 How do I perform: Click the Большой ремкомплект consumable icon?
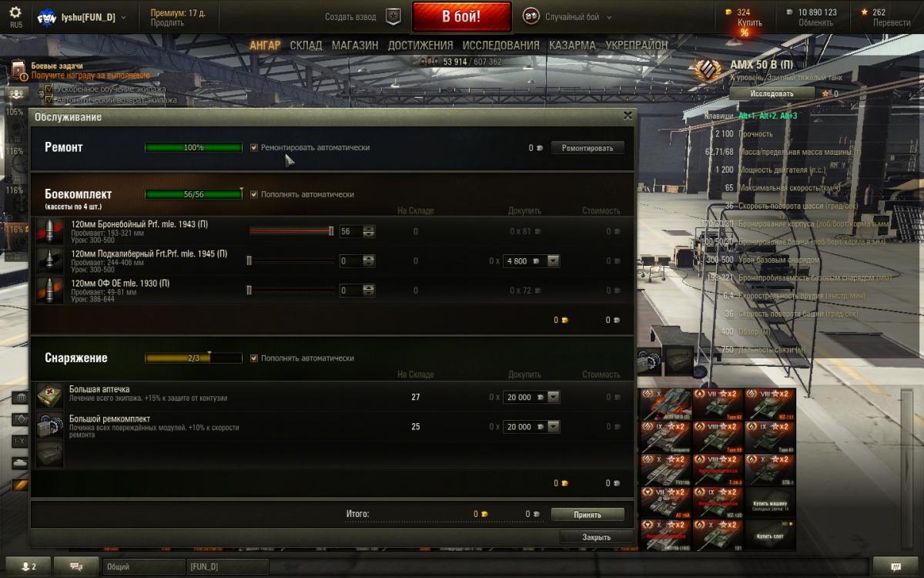(49, 425)
